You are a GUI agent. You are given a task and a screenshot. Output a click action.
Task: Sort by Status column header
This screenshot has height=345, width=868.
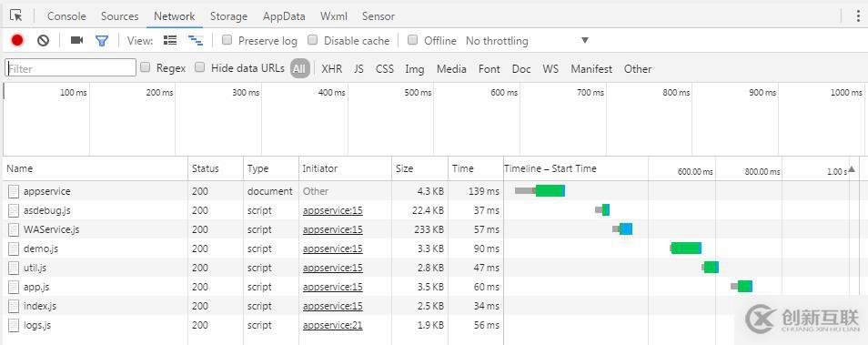[x=216, y=168]
